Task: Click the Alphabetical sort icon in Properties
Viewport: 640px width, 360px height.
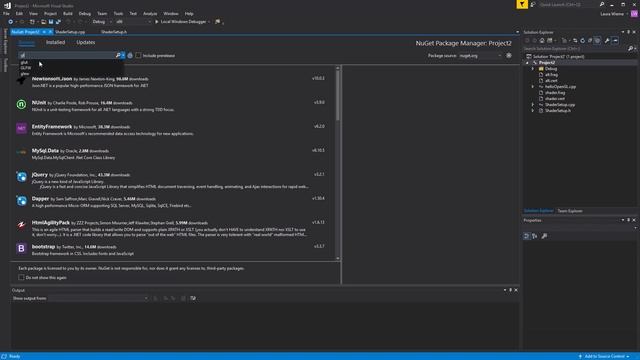Action: point(535,236)
